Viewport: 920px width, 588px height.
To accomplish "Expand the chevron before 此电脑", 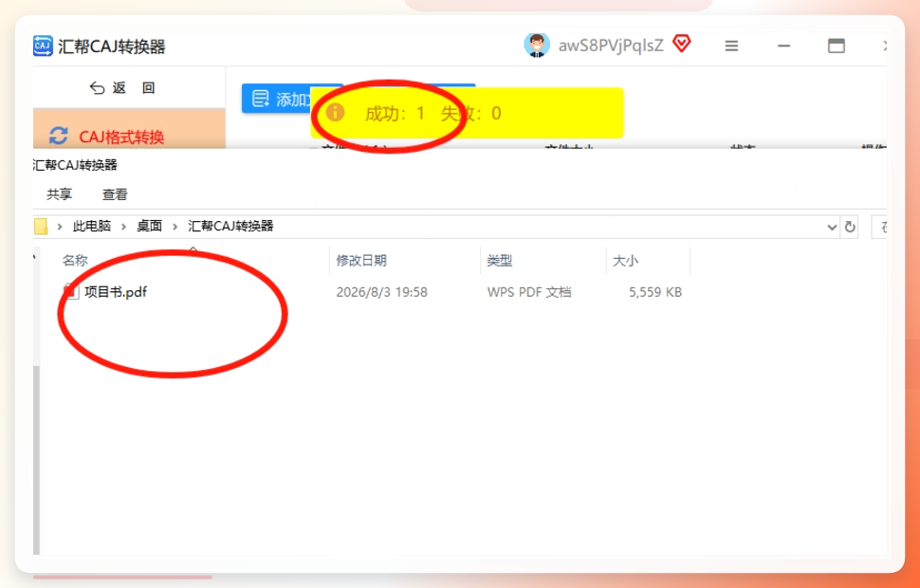I will click(59, 227).
